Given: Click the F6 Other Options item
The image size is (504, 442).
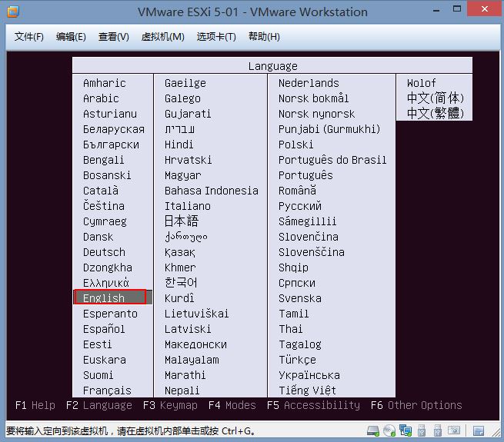Looking at the screenshot, I should tap(416, 405).
